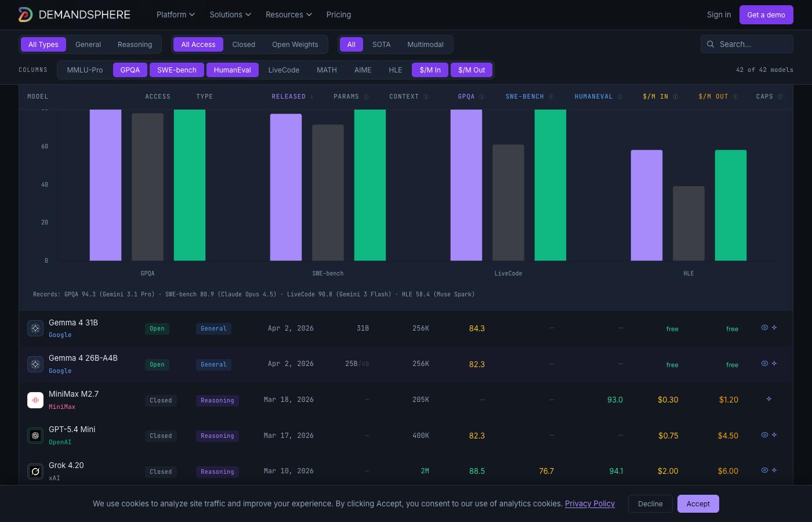Click the vision eye icon in the Gemma 4 31B row
This screenshot has height=522, width=812.
click(x=764, y=328)
